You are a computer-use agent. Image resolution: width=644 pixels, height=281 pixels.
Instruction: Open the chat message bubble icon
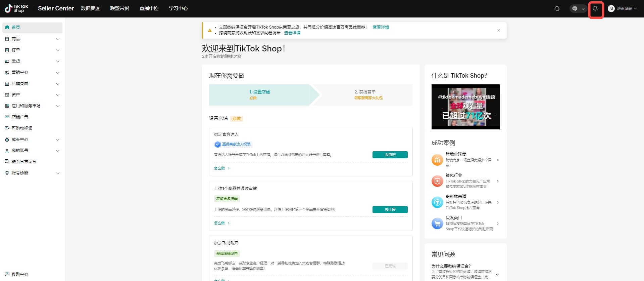(x=575, y=9)
